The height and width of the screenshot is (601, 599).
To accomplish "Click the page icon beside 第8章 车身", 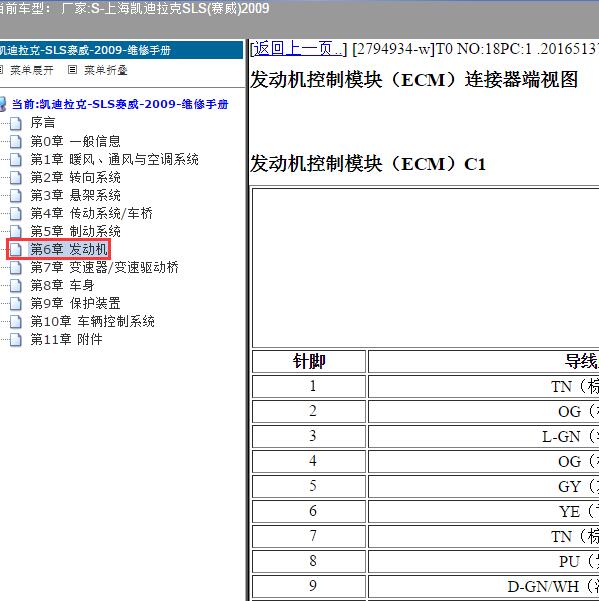I will coord(16,285).
